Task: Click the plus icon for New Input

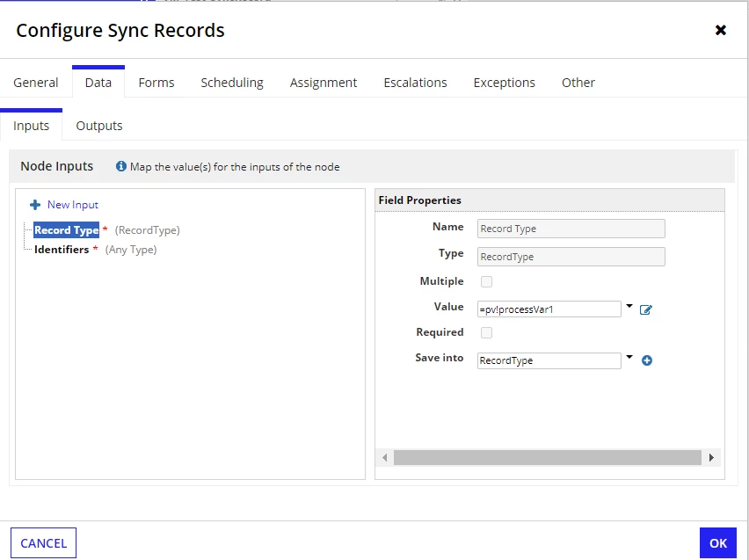Action: (x=35, y=205)
